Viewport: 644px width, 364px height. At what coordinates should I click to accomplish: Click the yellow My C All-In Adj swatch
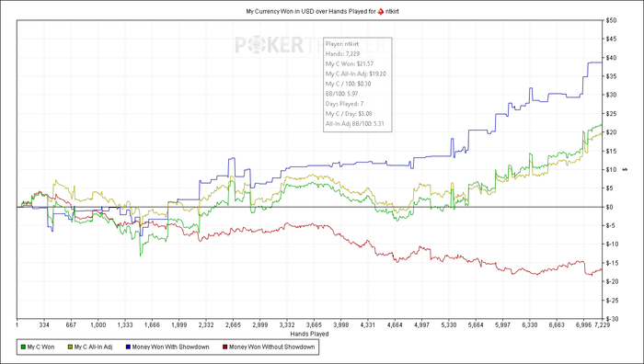pyautogui.click(x=70, y=347)
